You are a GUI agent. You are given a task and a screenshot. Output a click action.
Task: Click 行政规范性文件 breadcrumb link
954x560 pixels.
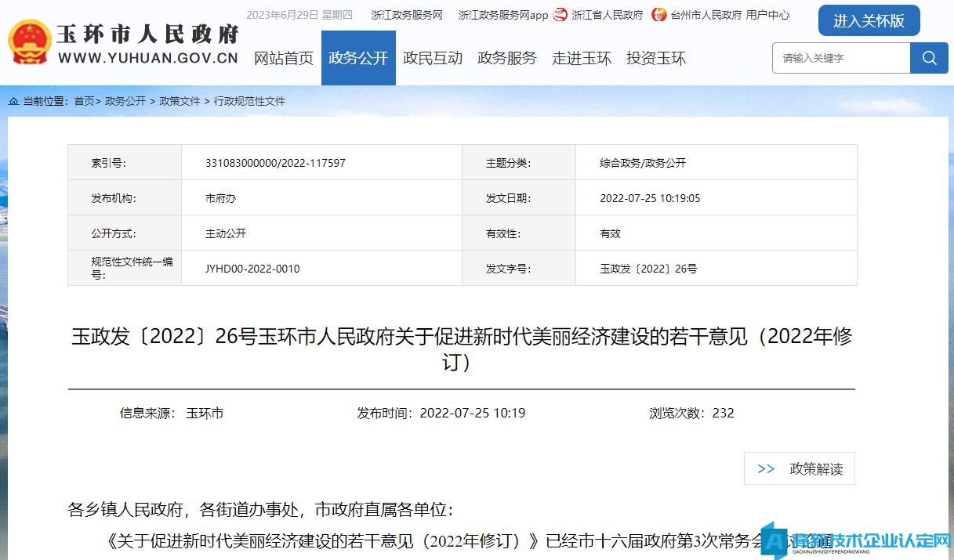pos(249,101)
